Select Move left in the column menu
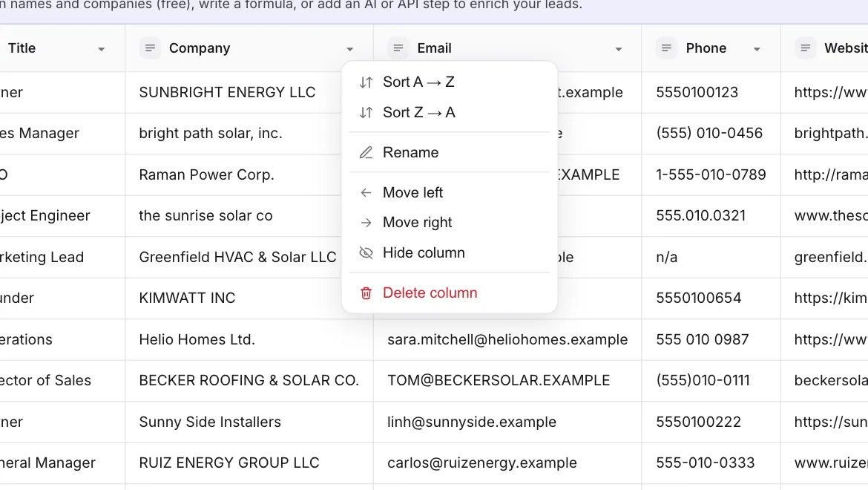The width and height of the screenshot is (868, 490). coord(450,193)
